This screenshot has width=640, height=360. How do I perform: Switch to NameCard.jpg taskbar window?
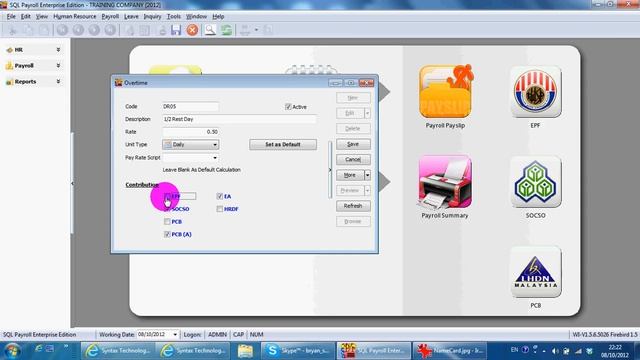coord(450,351)
